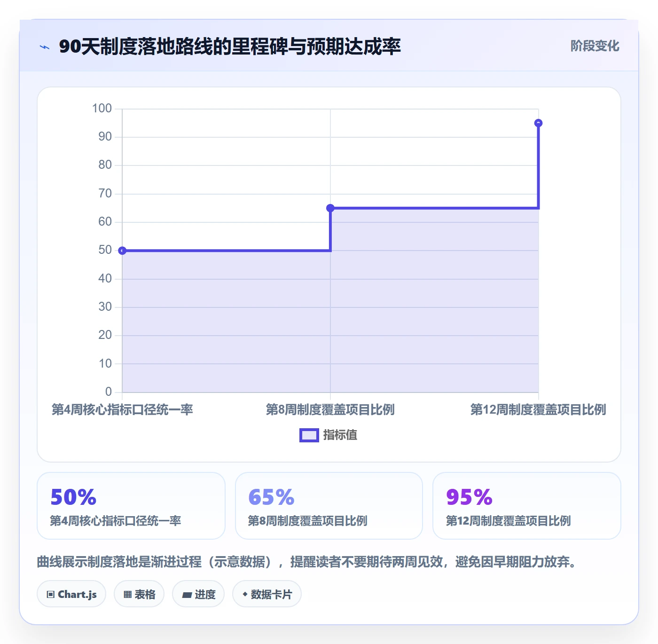Click the 进度 tag

pyautogui.click(x=198, y=594)
